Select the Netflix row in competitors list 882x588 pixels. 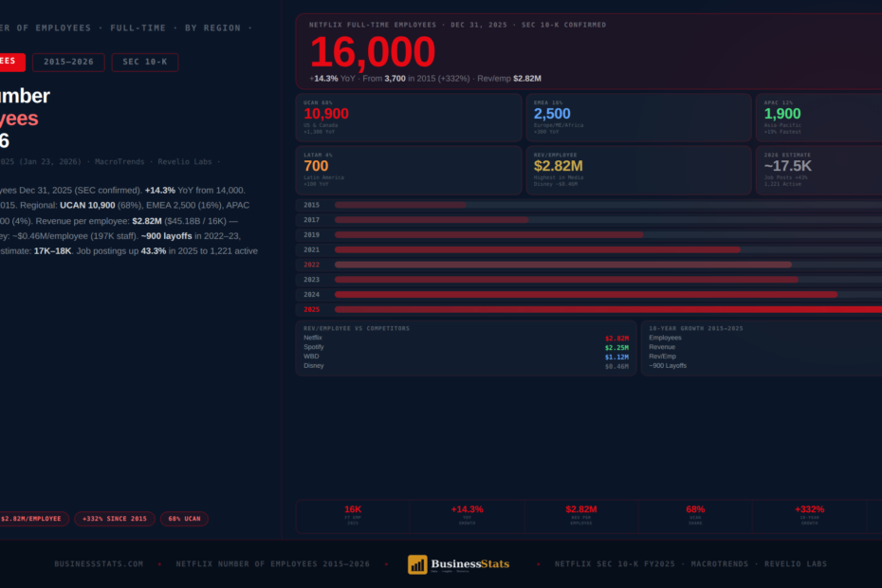(x=467, y=339)
